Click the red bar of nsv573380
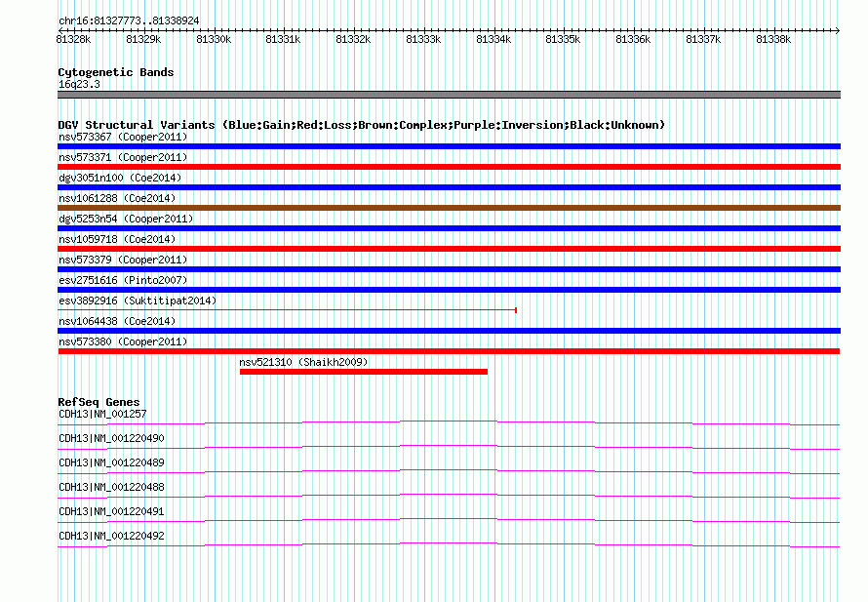The height and width of the screenshot is (602, 868). pyautogui.click(x=449, y=351)
